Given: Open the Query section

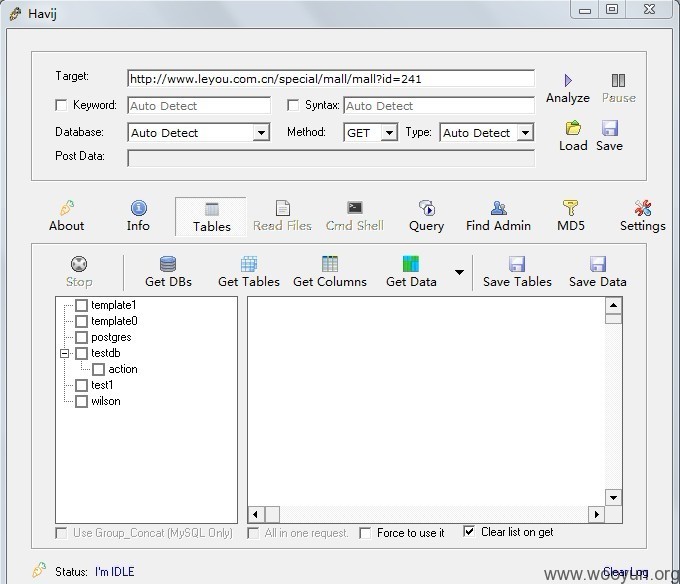Looking at the screenshot, I should coord(427,216).
